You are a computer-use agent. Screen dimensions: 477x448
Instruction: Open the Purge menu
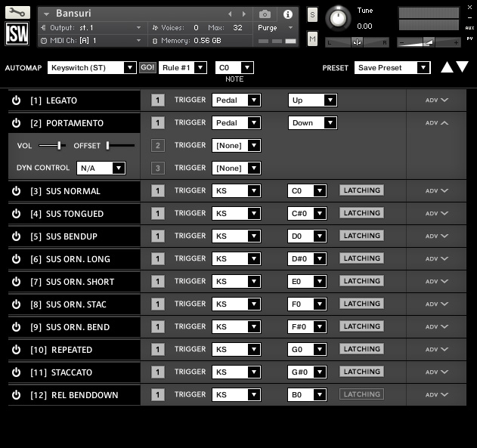(x=274, y=28)
